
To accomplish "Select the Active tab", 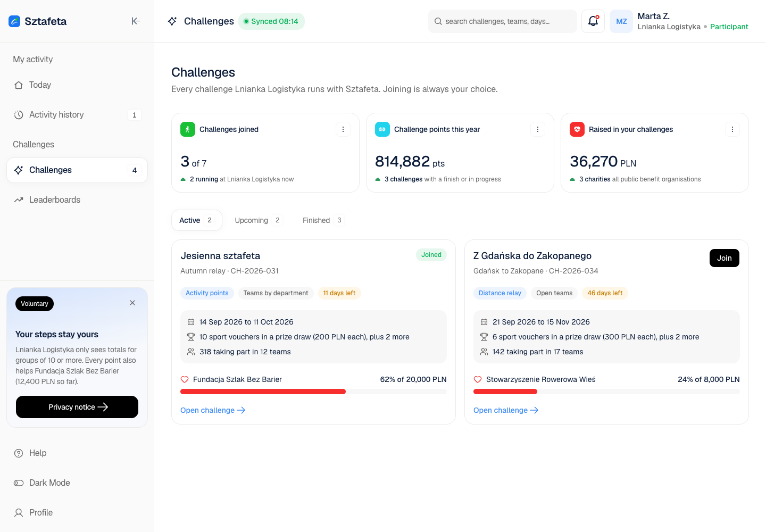I will point(197,220).
